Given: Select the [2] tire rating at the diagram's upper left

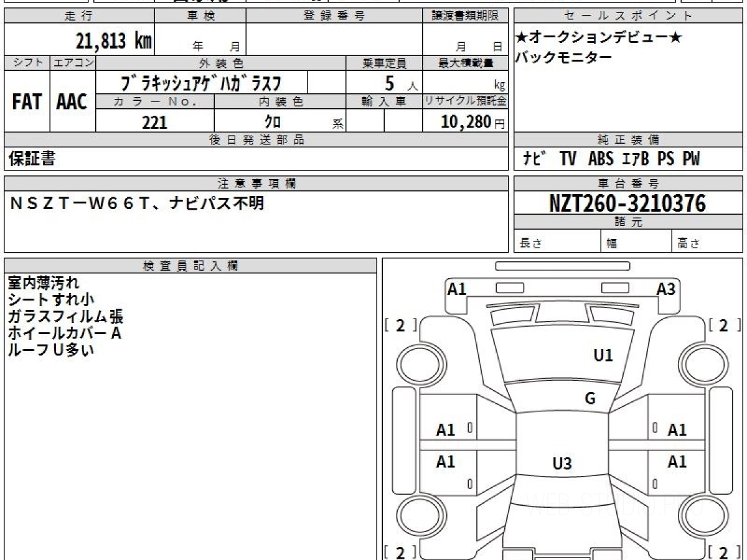Looking at the screenshot, I should 400,325.
